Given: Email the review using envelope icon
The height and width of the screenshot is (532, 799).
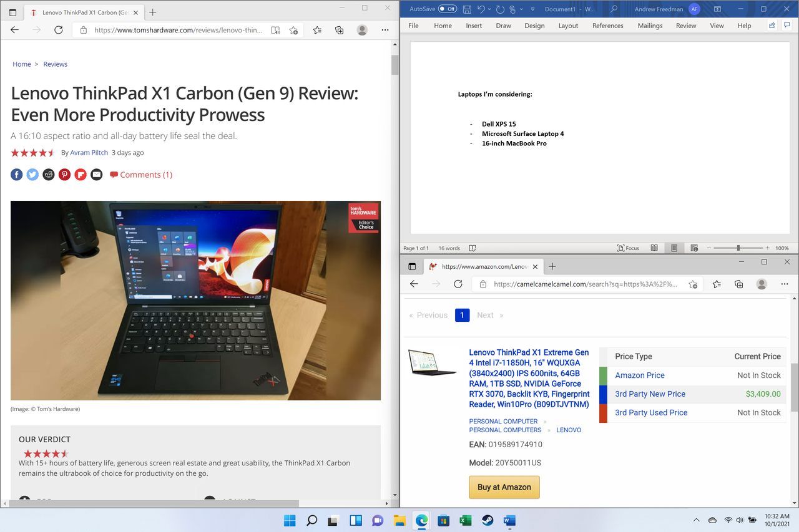Looking at the screenshot, I should point(96,175).
